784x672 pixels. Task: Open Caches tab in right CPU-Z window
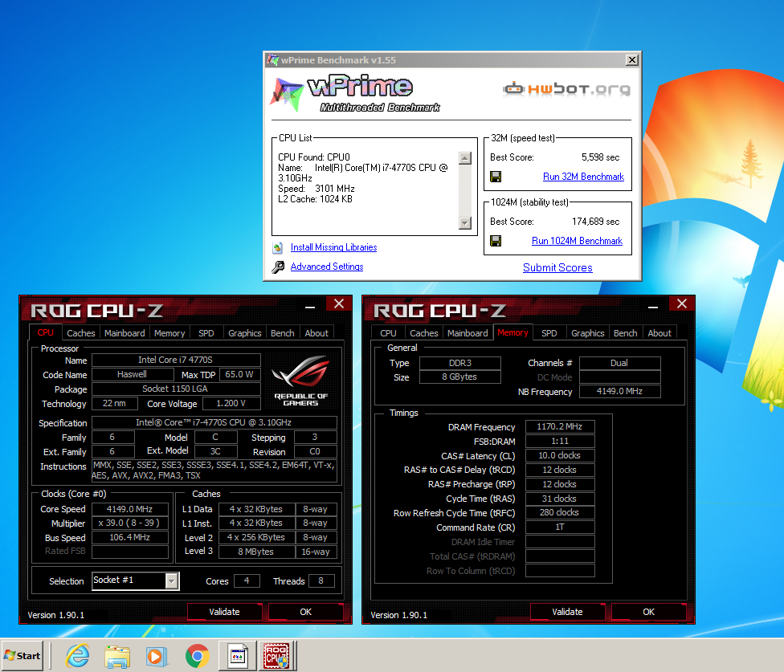pyautogui.click(x=423, y=333)
